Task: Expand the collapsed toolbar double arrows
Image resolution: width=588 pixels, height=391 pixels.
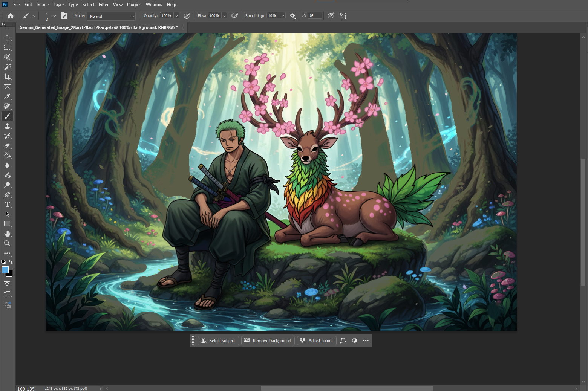Action: (x=4, y=24)
